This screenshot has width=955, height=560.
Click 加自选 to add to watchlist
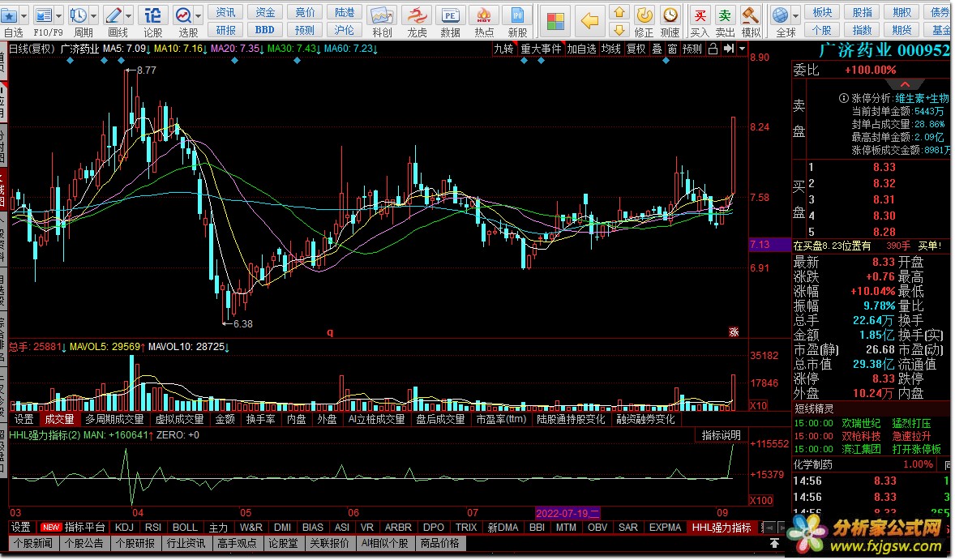click(x=581, y=49)
